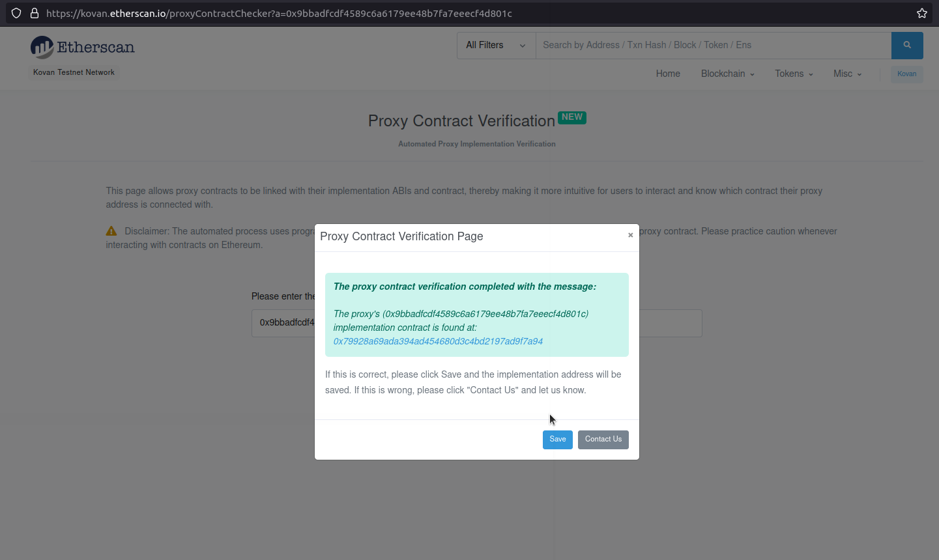Image resolution: width=939 pixels, height=560 pixels.
Task: Go to the Home menu item
Action: pos(668,74)
